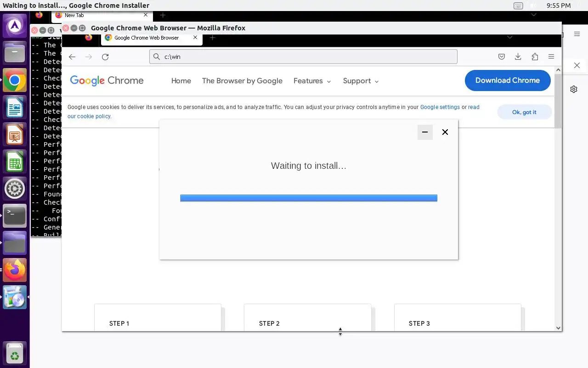Open Firefox from the dock

[15, 270]
